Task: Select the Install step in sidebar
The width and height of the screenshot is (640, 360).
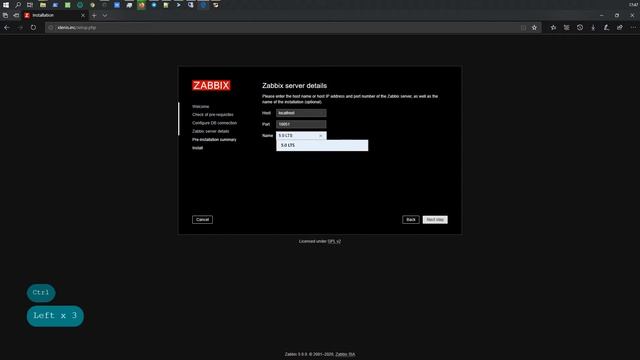Action: pyautogui.click(x=198, y=148)
